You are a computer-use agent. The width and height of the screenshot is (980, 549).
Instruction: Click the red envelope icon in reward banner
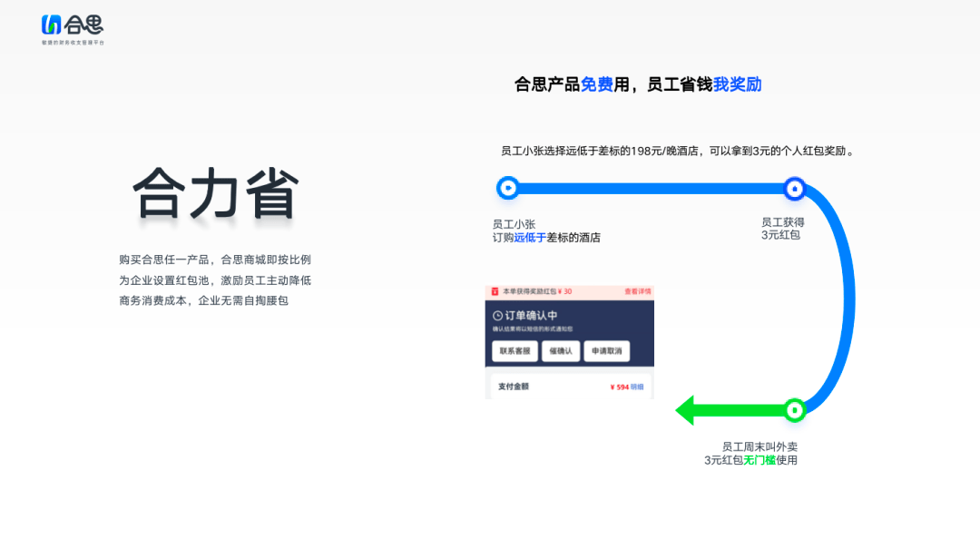[495, 292]
